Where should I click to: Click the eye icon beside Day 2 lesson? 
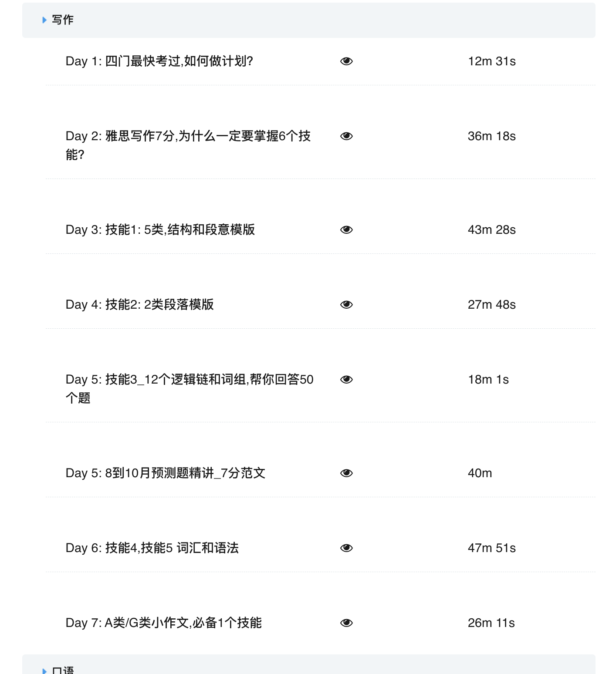346,136
